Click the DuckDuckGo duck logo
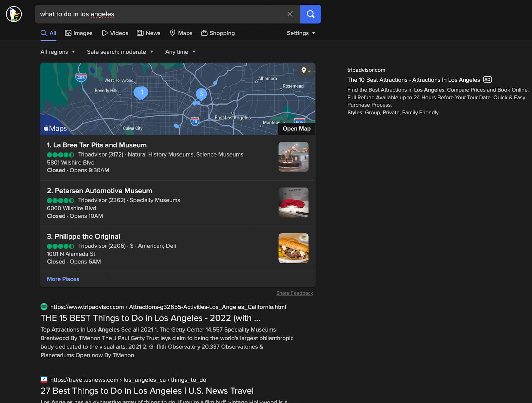 click(14, 14)
